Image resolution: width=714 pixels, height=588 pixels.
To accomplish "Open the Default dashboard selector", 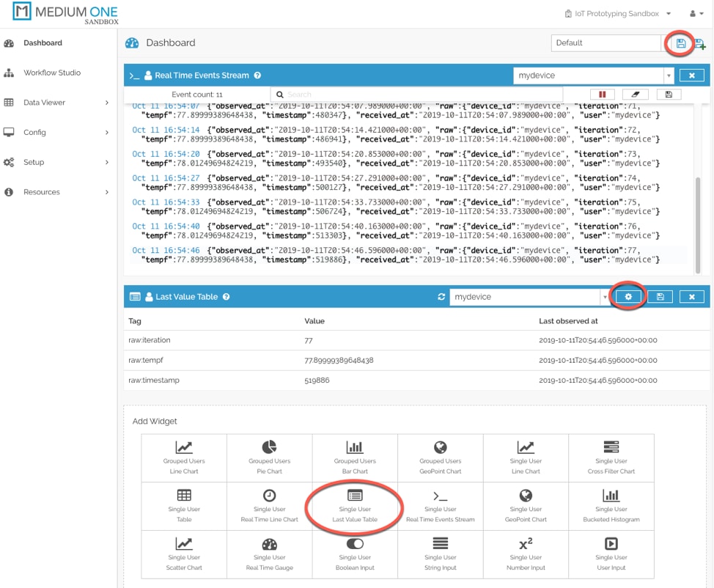I will tap(606, 43).
